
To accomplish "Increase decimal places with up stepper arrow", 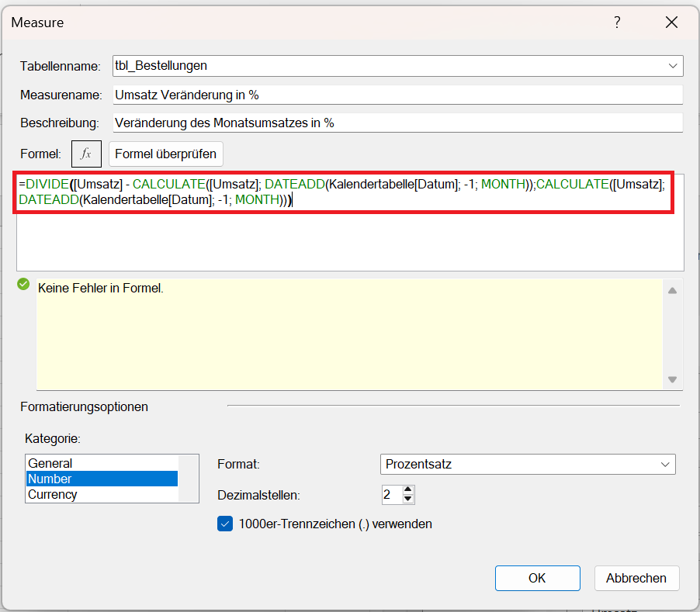I will pyautogui.click(x=409, y=489).
